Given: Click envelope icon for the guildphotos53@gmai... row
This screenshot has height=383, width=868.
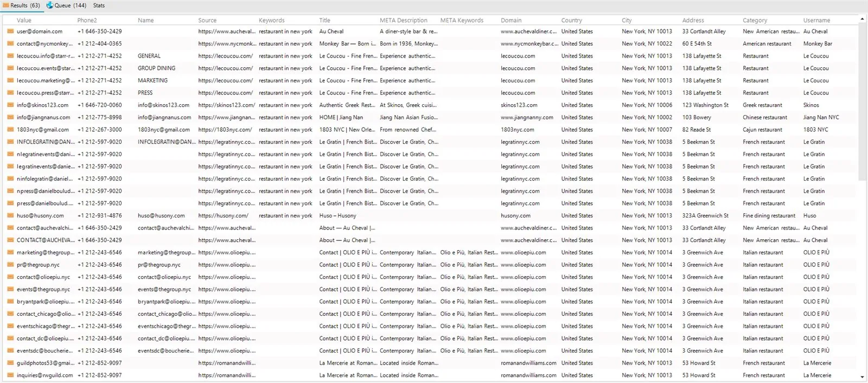Looking at the screenshot, I should (x=10, y=363).
